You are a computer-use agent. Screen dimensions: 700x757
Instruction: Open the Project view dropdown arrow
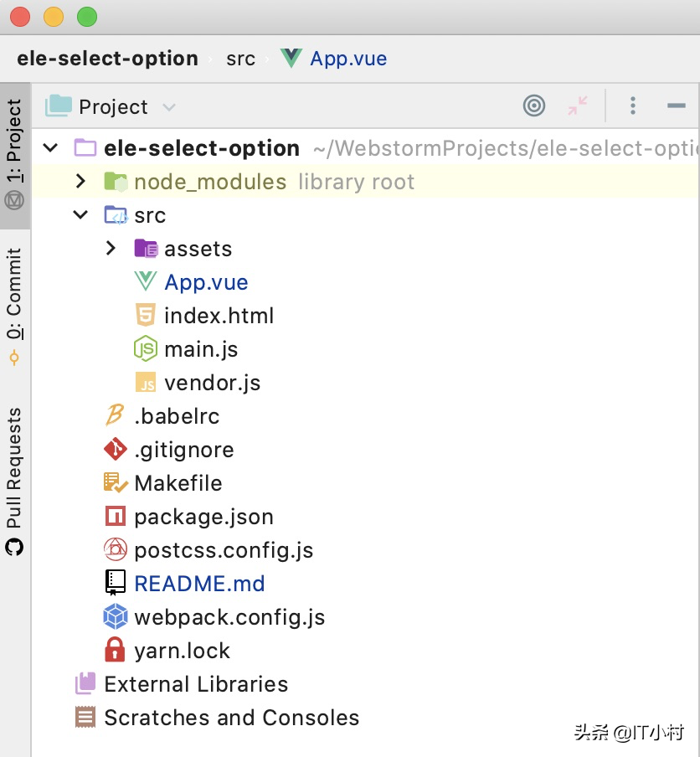(x=169, y=106)
